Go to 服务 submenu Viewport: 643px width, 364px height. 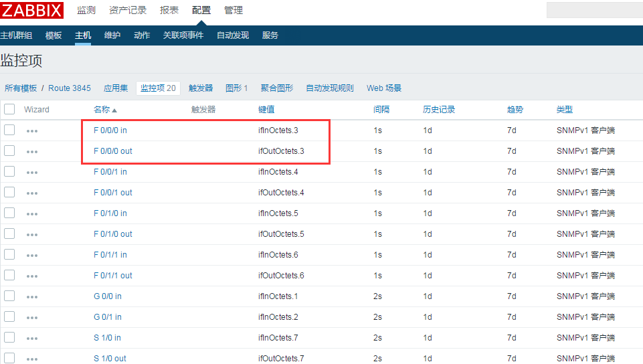[270, 35]
